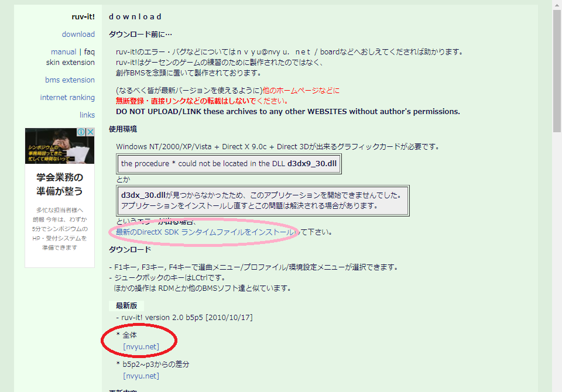Click the d3dx9_30.dll error message box
This screenshot has height=392, width=562.
[229, 164]
